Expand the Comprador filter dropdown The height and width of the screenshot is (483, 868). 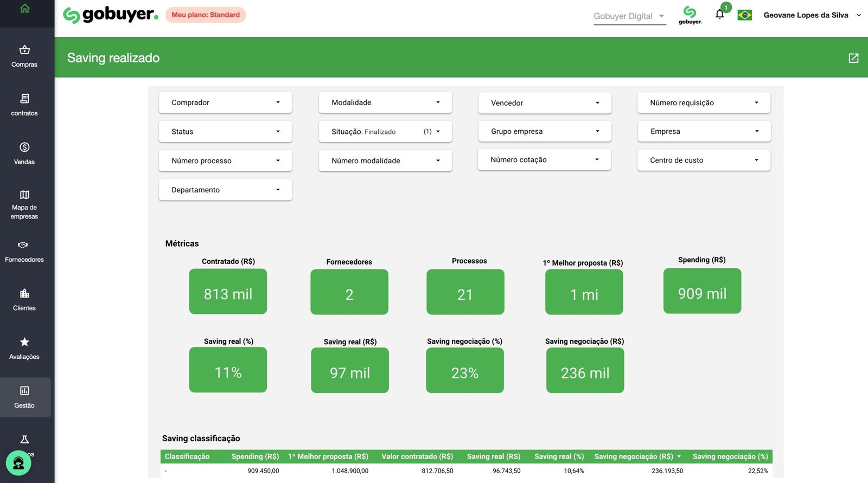click(x=225, y=102)
